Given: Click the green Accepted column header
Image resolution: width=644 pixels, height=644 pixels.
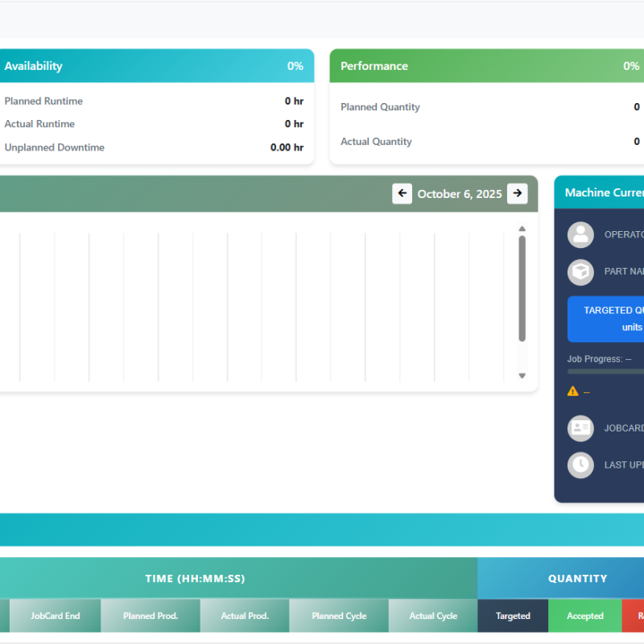Looking at the screenshot, I should tap(585, 616).
